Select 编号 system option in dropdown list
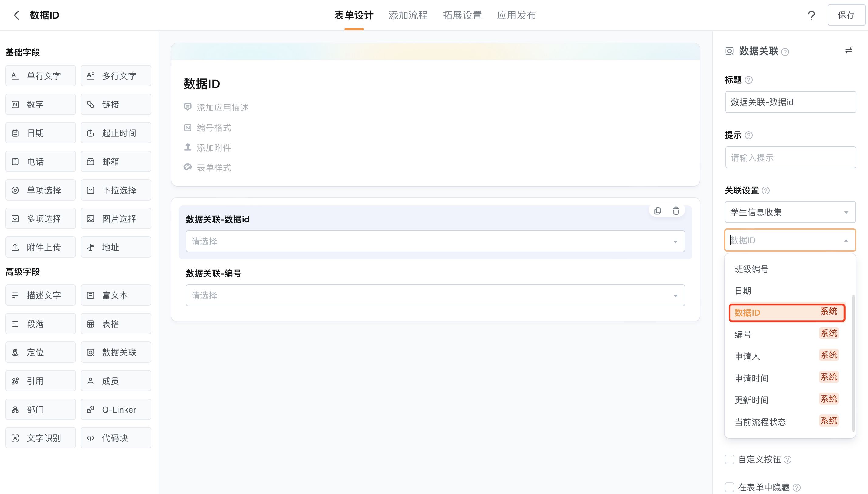The image size is (868, 494). (787, 334)
